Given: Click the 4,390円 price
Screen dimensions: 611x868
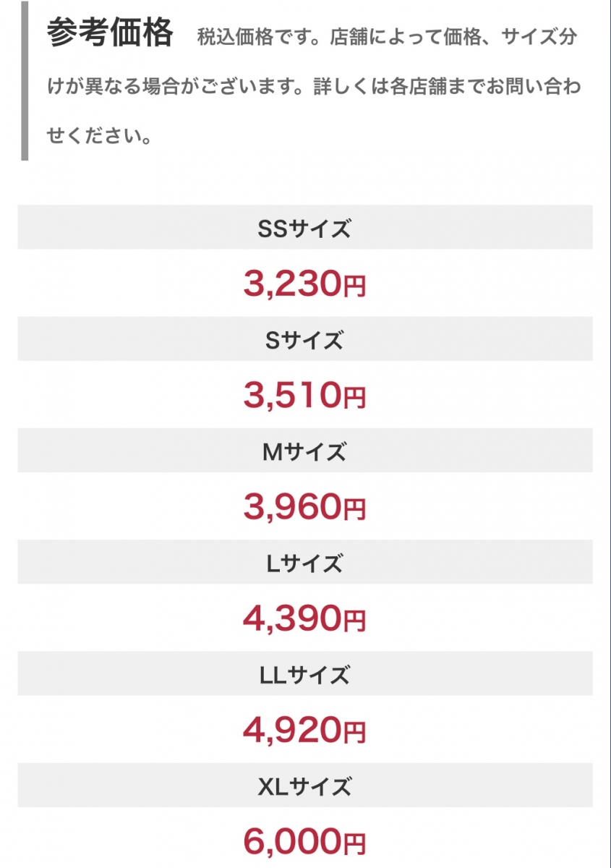Looking at the screenshot, I should pyautogui.click(x=304, y=619).
